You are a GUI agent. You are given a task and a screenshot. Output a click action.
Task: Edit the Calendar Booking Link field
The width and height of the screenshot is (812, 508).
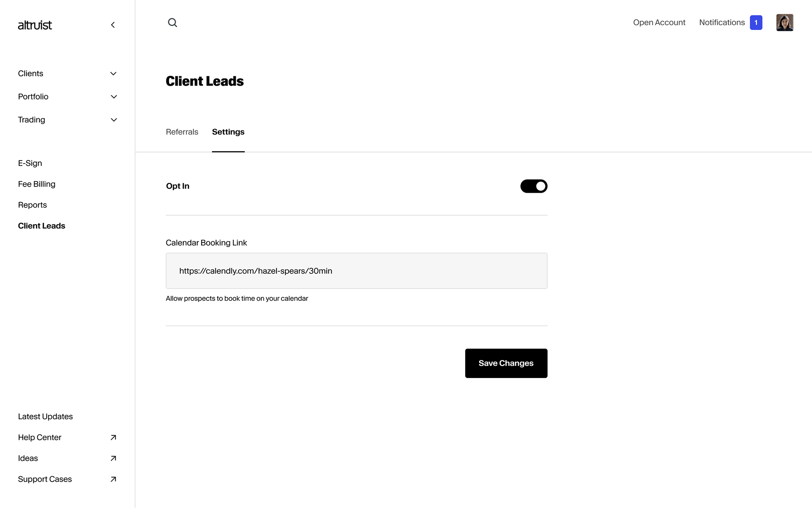356,271
